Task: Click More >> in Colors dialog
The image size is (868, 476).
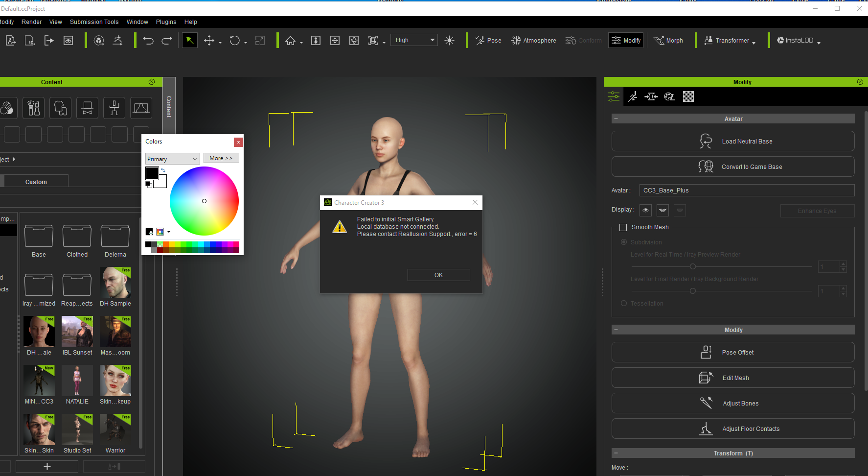Action: point(221,158)
